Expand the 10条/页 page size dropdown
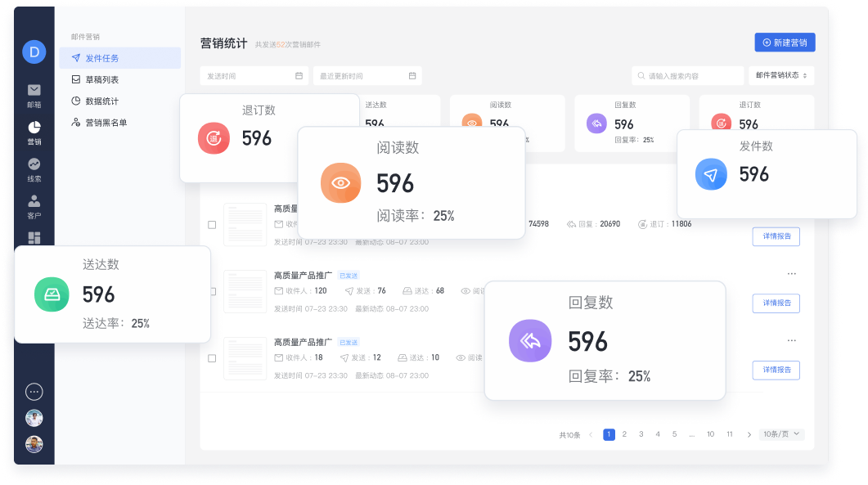 [x=781, y=434]
